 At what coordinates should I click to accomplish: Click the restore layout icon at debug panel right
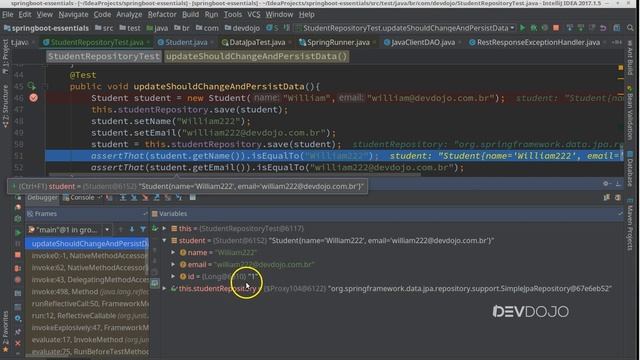point(607,198)
